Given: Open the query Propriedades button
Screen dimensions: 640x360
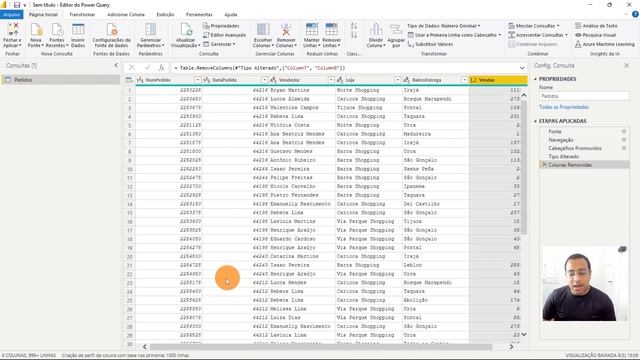Looking at the screenshot, I should 221,26.
